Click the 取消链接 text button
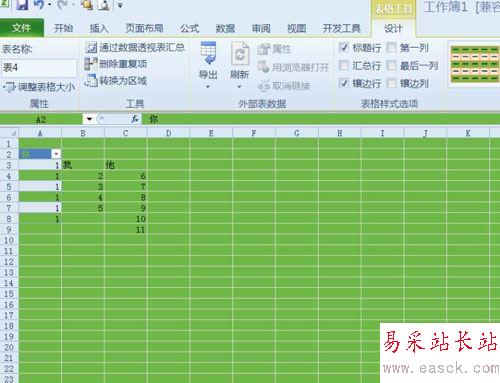Viewport: 500px width, 383px height. click(291, 86)
